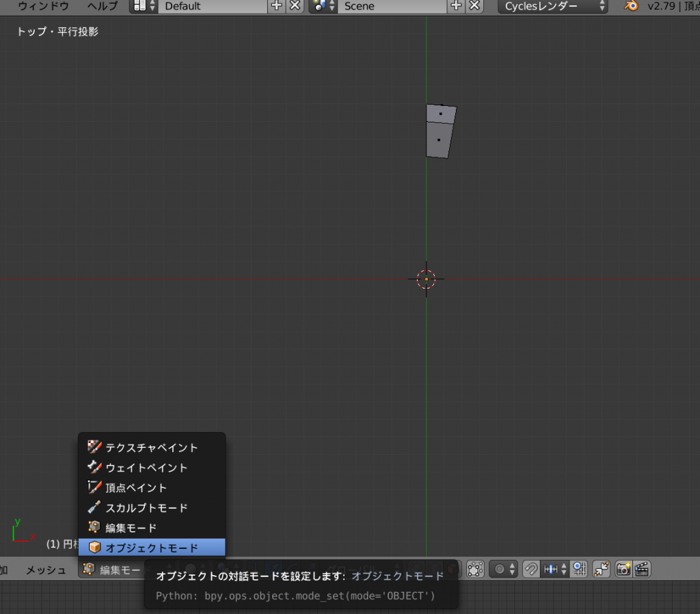Open the Mesh (メッシュ) menu
700x614 pixels.
click(46, 570)
